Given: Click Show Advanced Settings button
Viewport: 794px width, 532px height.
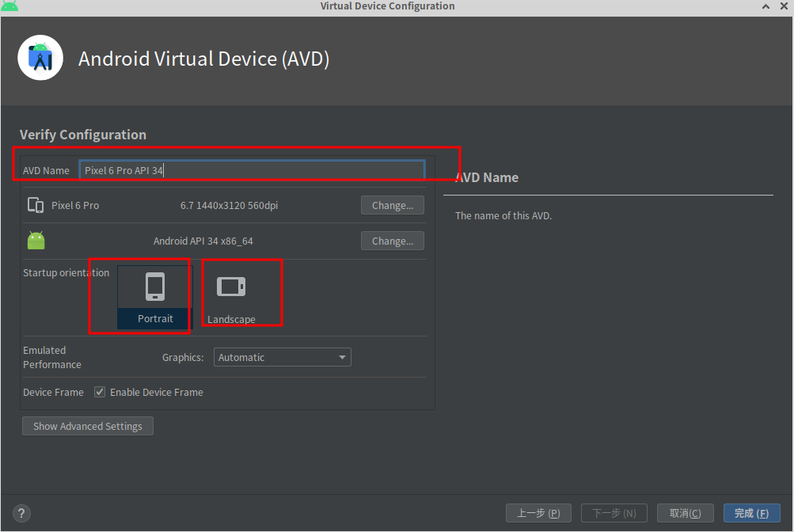Looking at the screenshot, I should (x=88, y=426).
